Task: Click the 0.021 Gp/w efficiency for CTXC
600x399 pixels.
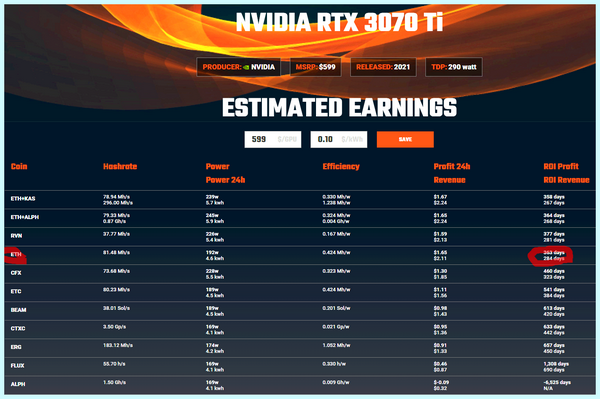Action: coord(336,327)
